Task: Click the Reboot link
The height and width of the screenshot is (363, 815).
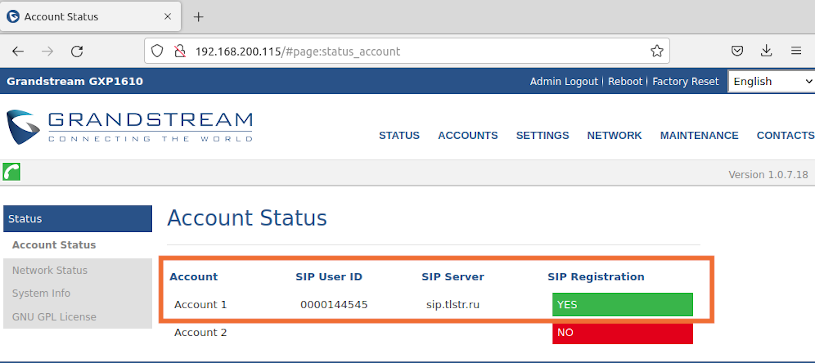Action: (625, 82)
